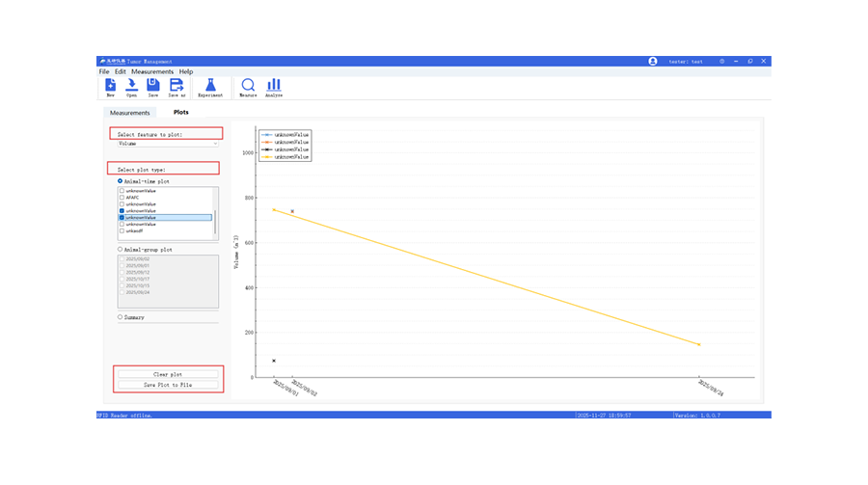
Task: Switch to the Measurements tab
Action: (x=129, y=113)
